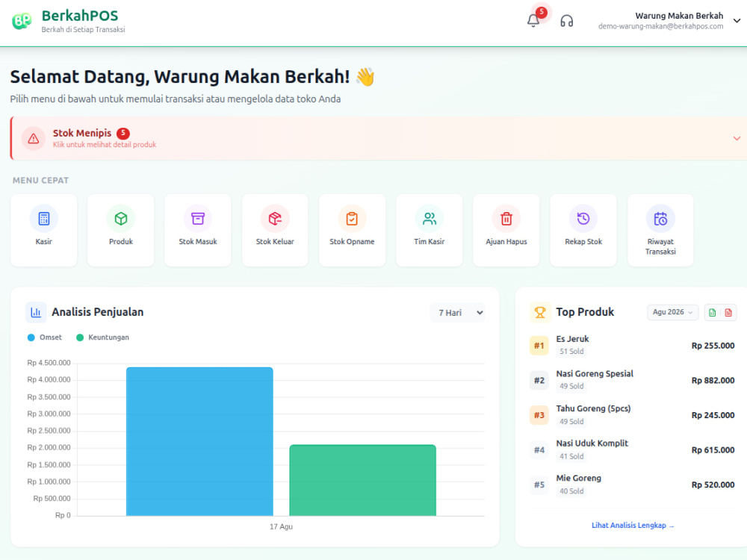
Task: Click the Kasir menu label
Action: point(44,241)
